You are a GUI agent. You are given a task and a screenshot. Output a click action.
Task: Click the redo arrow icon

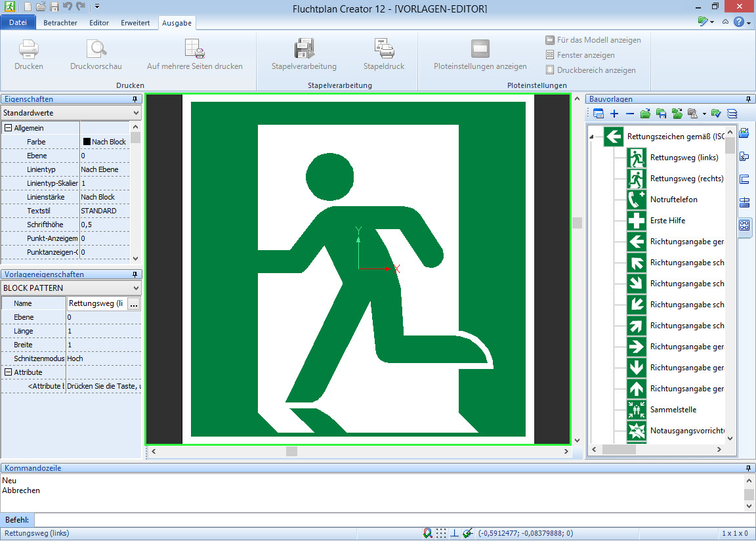click(81, 7)
